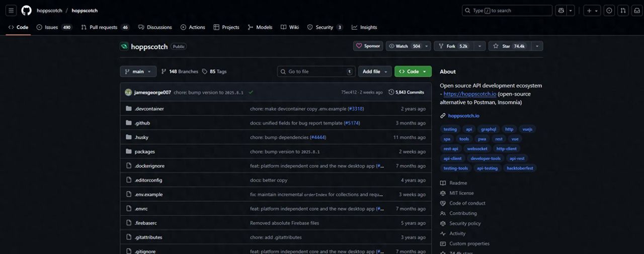Click the commit status green checkmark
Image resolution: width=644 pixels, height=254 pixels.
coord(251,92)
